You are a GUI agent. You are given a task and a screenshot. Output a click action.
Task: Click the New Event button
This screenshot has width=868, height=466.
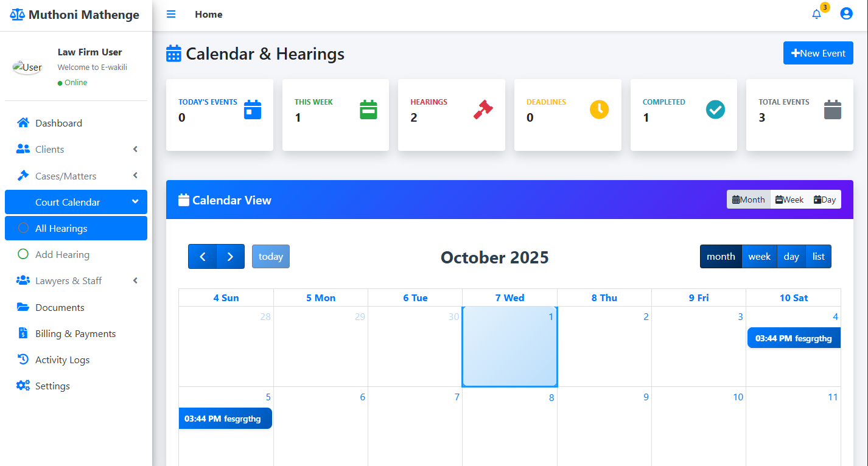pos(818,53)
